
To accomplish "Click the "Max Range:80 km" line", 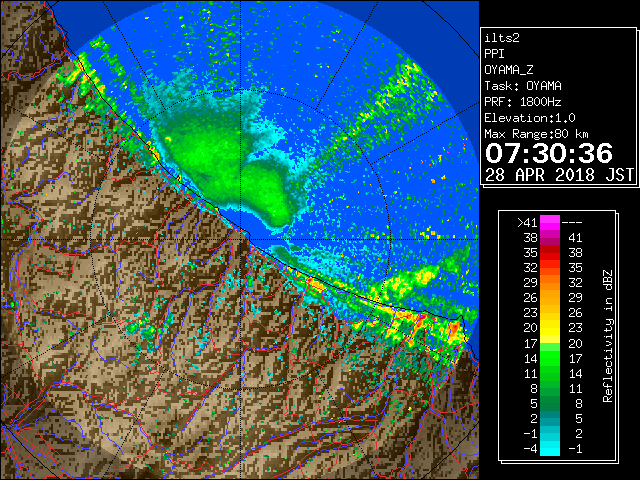I will tap(536, 134).
